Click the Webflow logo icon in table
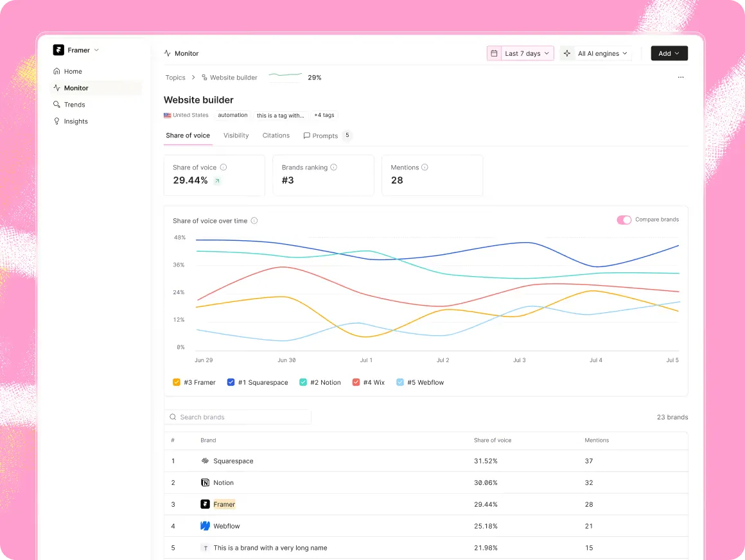 206,526
